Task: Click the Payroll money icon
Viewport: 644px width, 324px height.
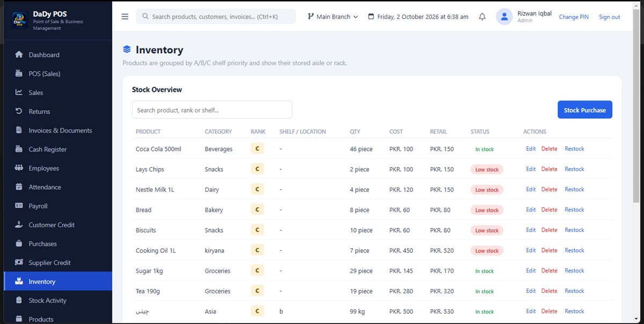Action: tap(19, 206)
